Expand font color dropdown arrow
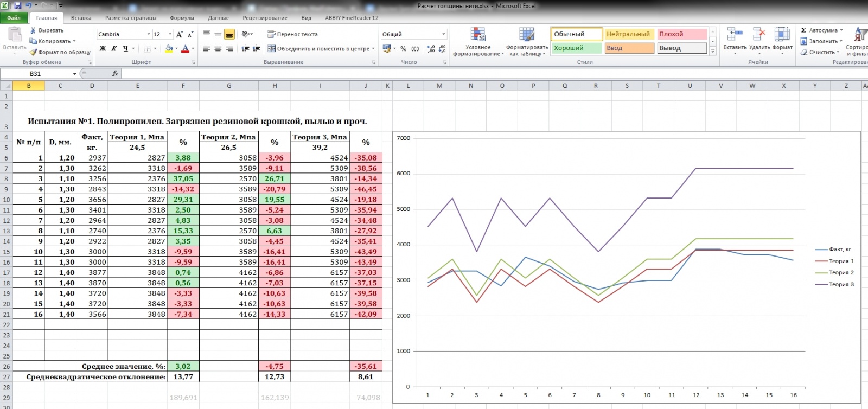 [193, 48]
